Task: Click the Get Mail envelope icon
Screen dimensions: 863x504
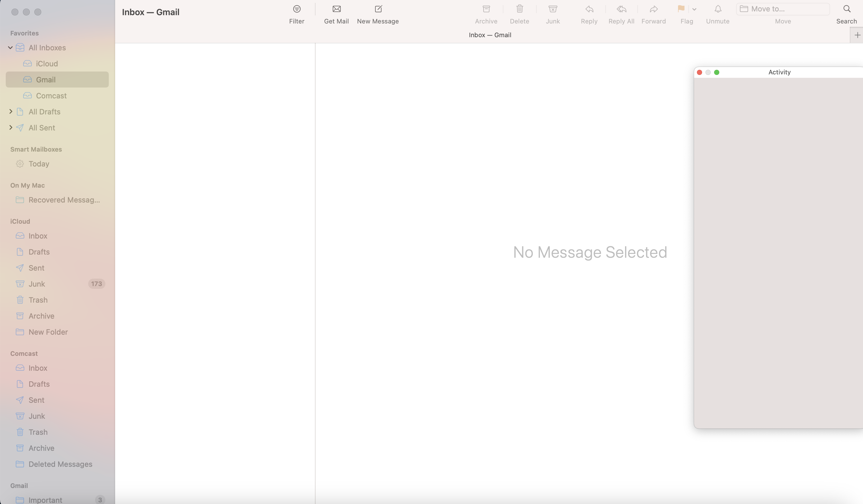Action: [336, 9]
